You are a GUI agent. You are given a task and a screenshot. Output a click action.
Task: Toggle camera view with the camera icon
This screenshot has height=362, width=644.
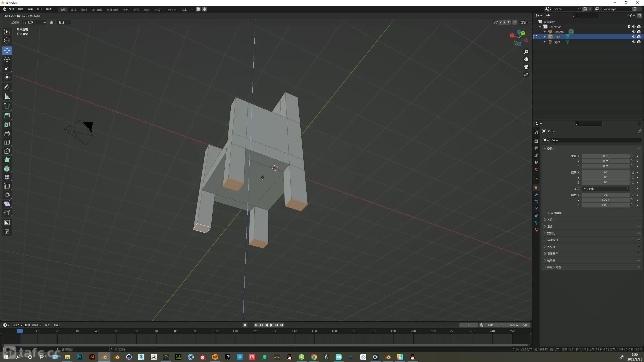526,67
